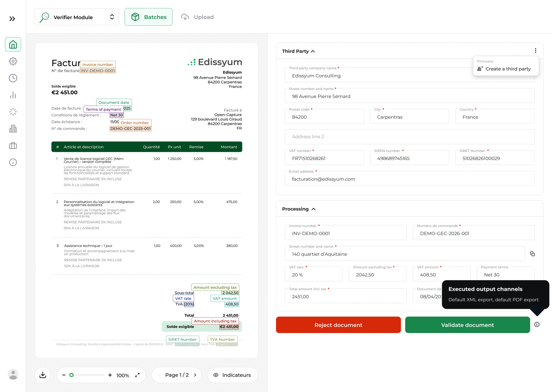Open the settings gear icon
The image size is (552, 392).
coord(13,61)
